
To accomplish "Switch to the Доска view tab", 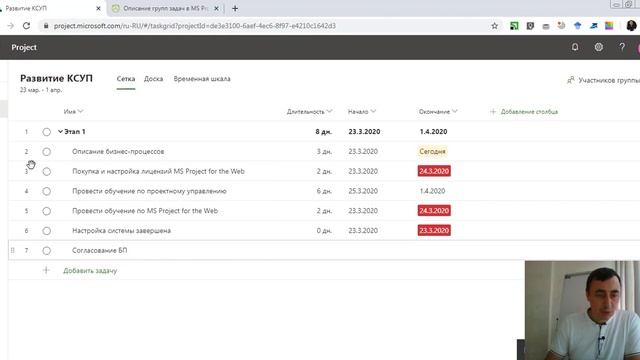I will [x=153, y=79].
